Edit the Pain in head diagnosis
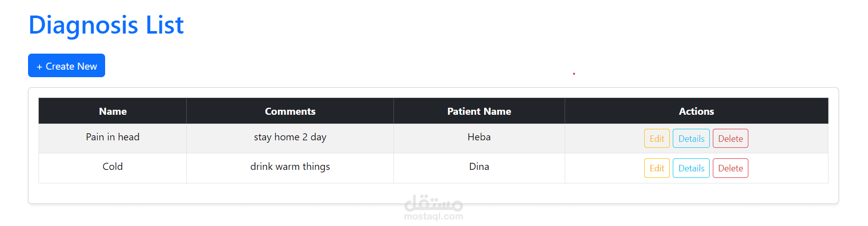This screenshot has height=226, width=868. coord(656,139)
